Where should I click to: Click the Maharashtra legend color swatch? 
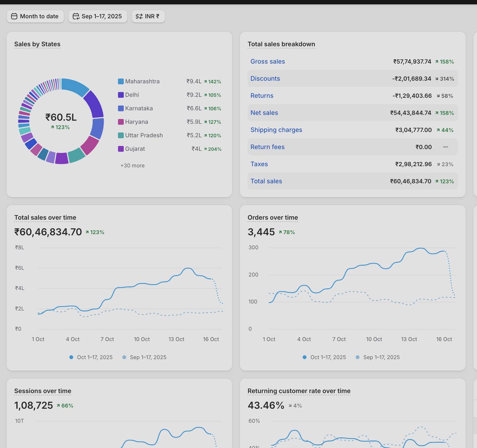tap(121, 82)
